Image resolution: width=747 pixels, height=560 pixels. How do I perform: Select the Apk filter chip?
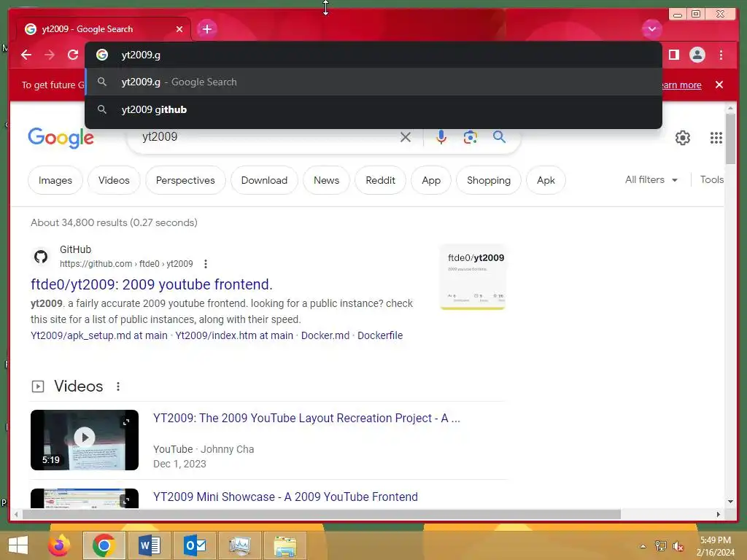tap(546, 181)
